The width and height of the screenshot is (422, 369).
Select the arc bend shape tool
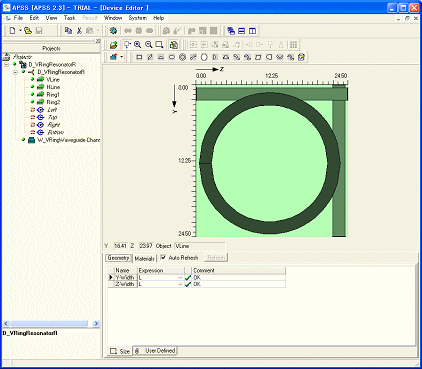(x=226, y=57)
